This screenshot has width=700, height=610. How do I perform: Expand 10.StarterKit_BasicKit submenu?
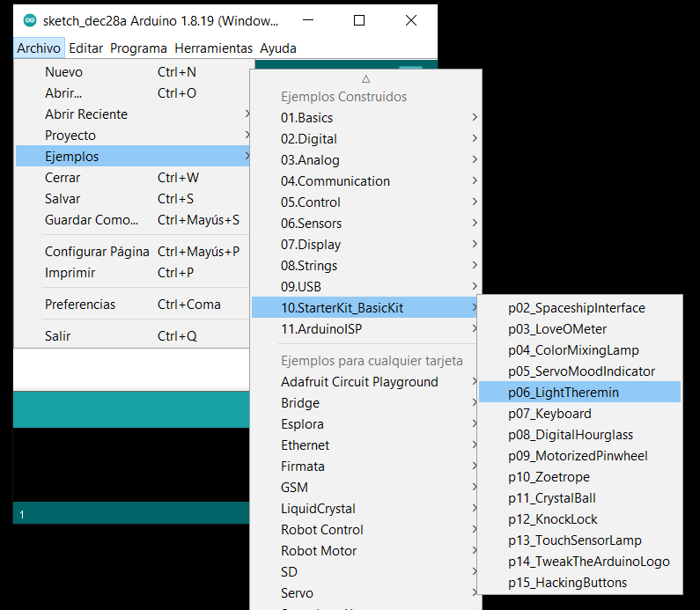pos(366,307)
